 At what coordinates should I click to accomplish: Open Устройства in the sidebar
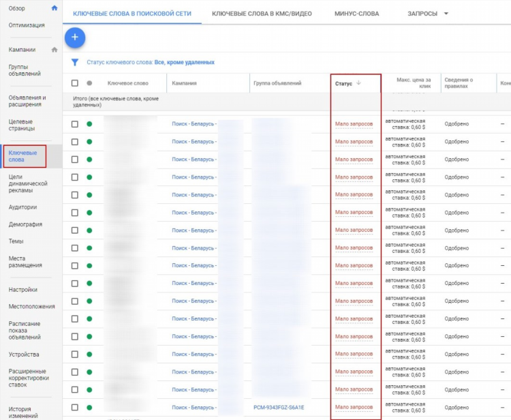24,355
